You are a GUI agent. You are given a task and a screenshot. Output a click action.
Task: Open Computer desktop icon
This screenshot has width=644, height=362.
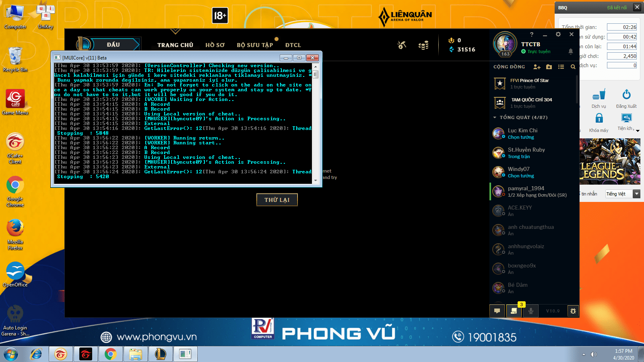point(15,17)
